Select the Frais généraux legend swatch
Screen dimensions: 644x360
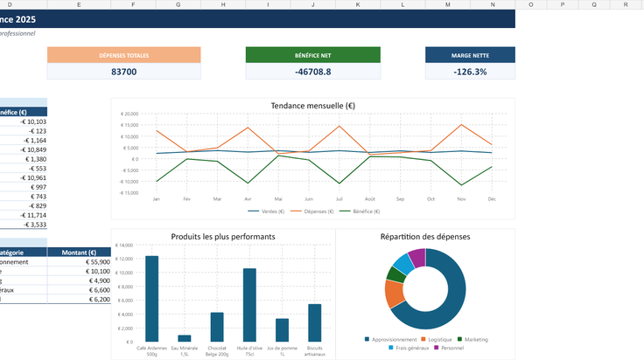click(391, 347)
